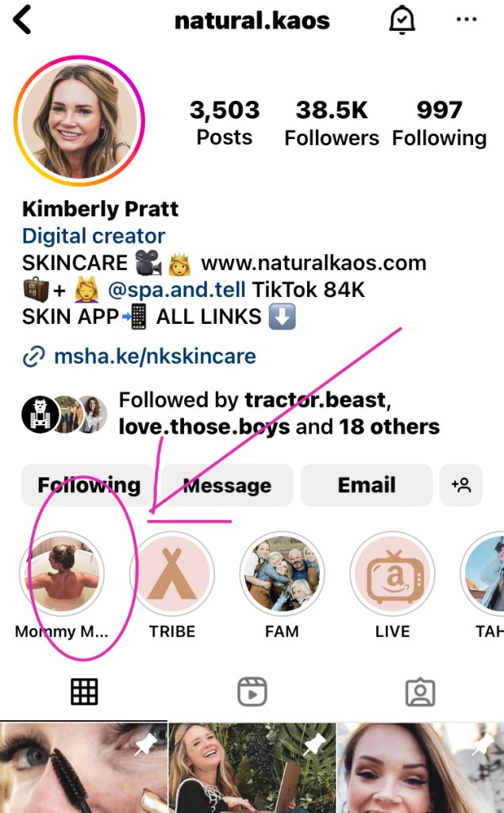Viewport: 504px width, 813px height.
Task: Open the Following dropdown button
Action: 87,485
